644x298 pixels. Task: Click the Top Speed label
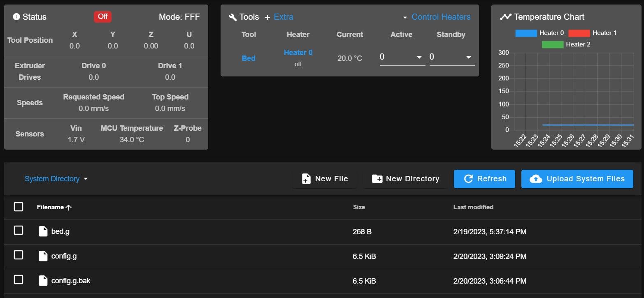click(170, 97)
